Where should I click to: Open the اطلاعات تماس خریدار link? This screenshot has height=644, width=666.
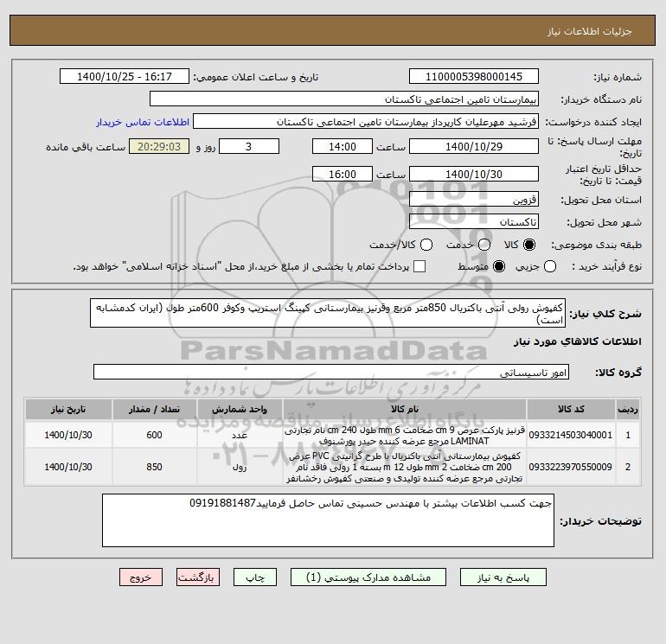pyautogui.click(x=143, y=122)
